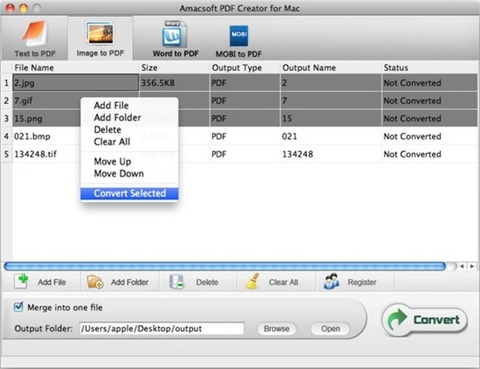This screenshot has height=369, width=480.
Task: Click the Browse button
Action: pyautogui.click(x=276, y=329)
